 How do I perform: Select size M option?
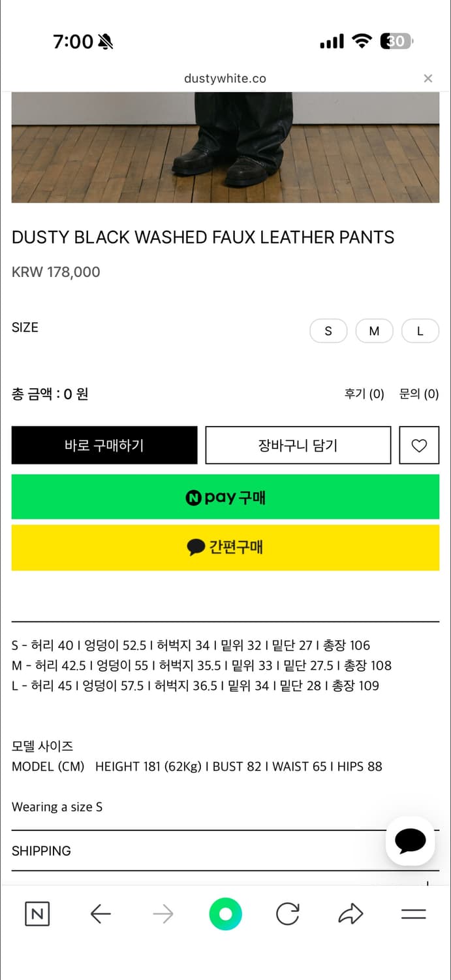pyautogui.click(x=374, y=331)
